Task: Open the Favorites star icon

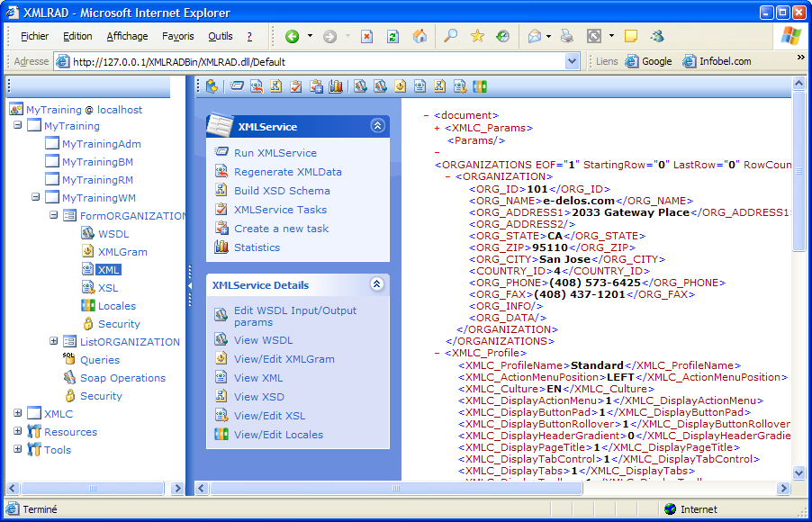Action: (477, 37)
